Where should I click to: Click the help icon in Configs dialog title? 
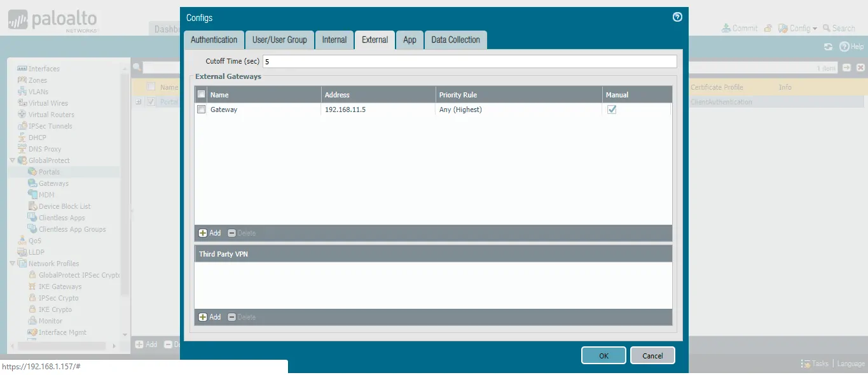coord(677,17)
